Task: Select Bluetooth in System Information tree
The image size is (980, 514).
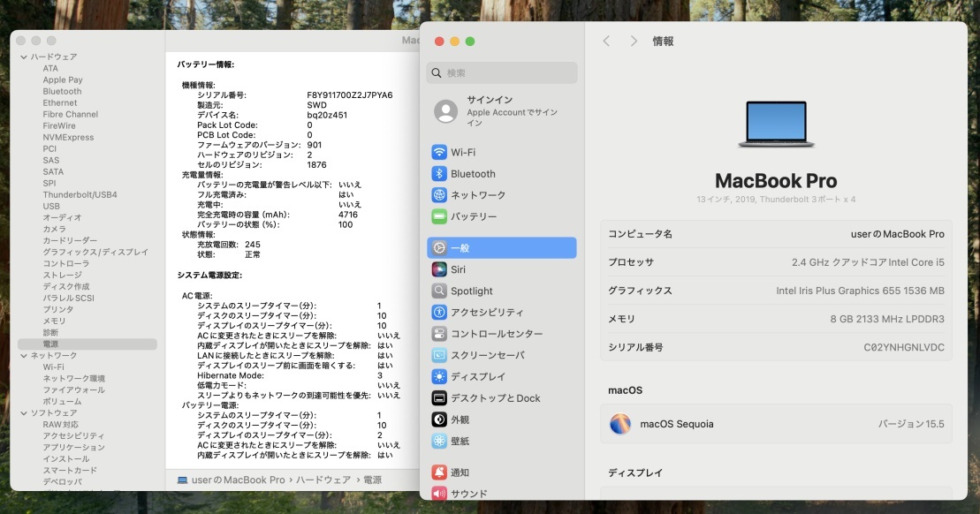Action: tap(62, 91)
